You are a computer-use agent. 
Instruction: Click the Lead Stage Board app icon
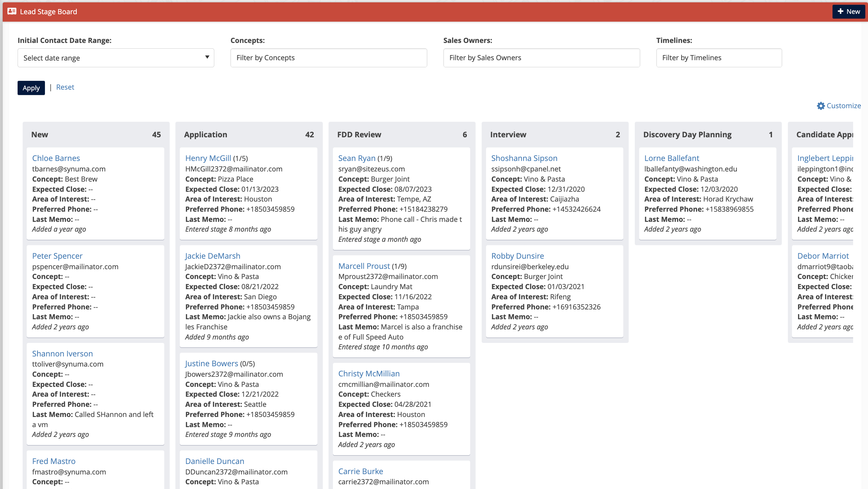12,11
